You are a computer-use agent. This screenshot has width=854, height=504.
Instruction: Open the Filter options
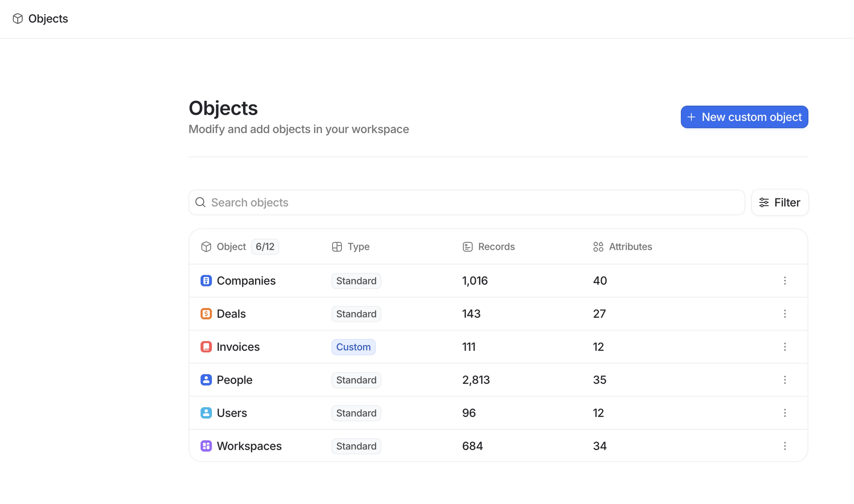tap(779, 202)
